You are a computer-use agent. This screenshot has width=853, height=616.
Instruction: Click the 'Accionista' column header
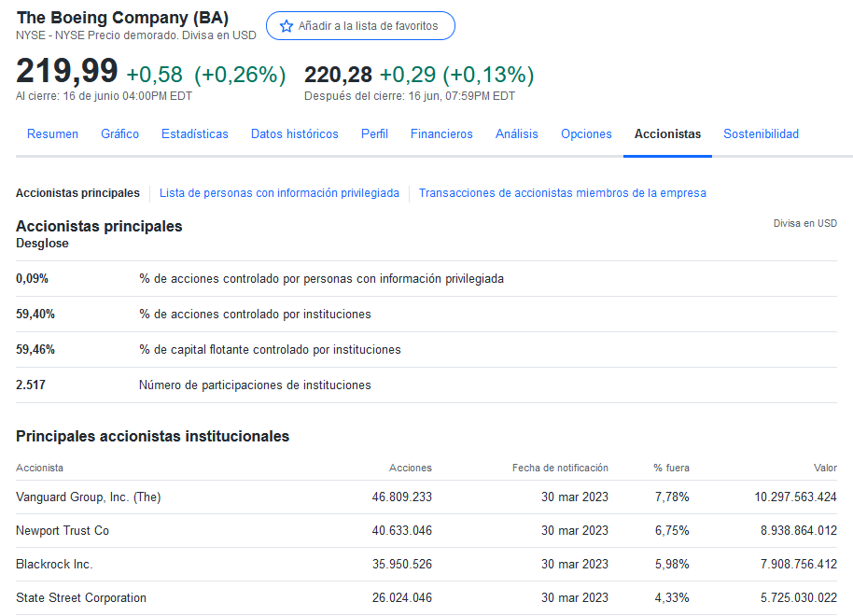[x=40, y=468]
